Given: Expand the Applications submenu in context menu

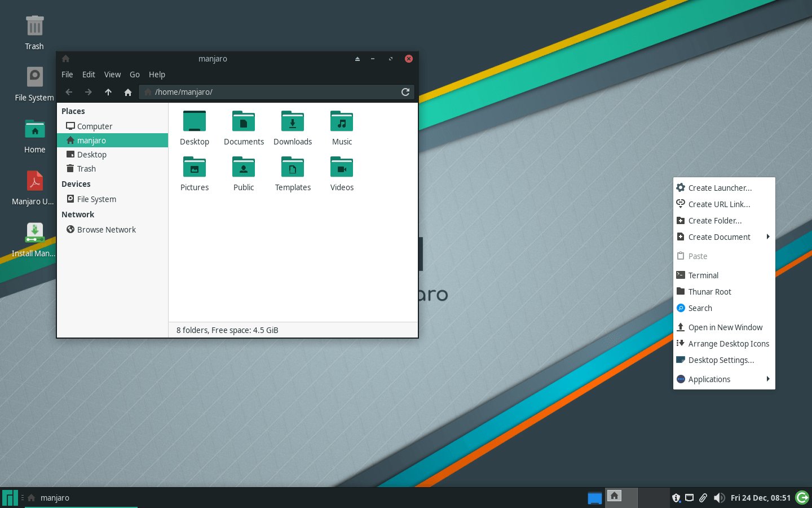Looking at the screenshot, I should (x=724, y=379).
